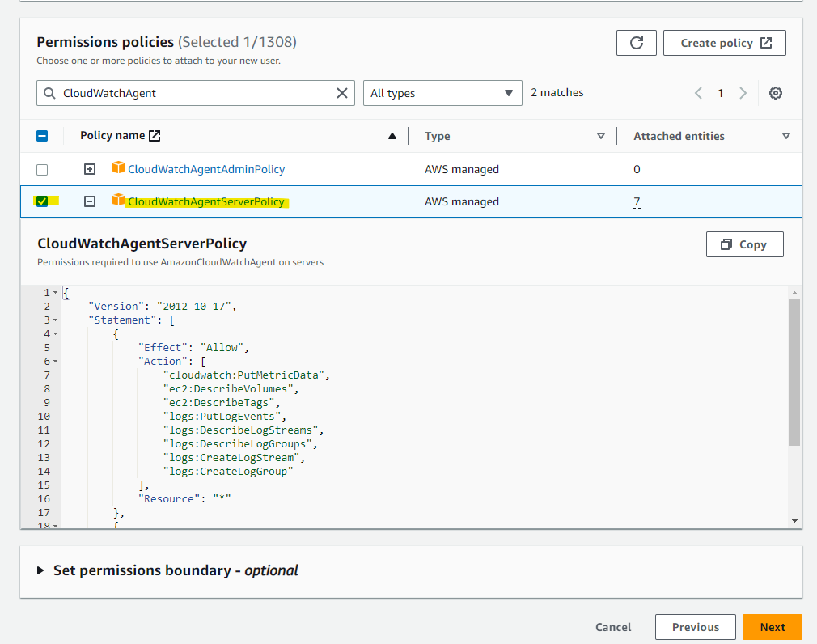This screenshot has height=644, width=817.
Task: Click the Permissions policies heading
Action: pyautogui.click(x=105, y=42)
